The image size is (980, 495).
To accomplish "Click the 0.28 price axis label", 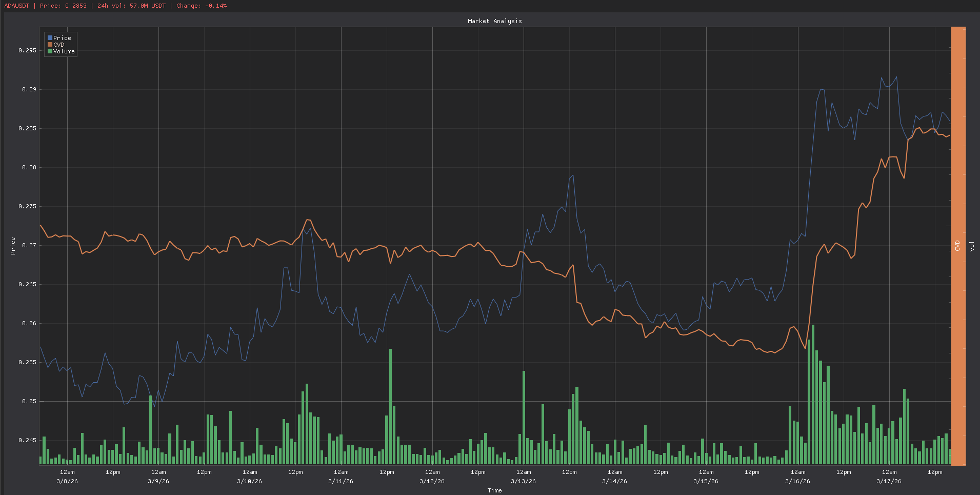I will (x=29, y=167).
